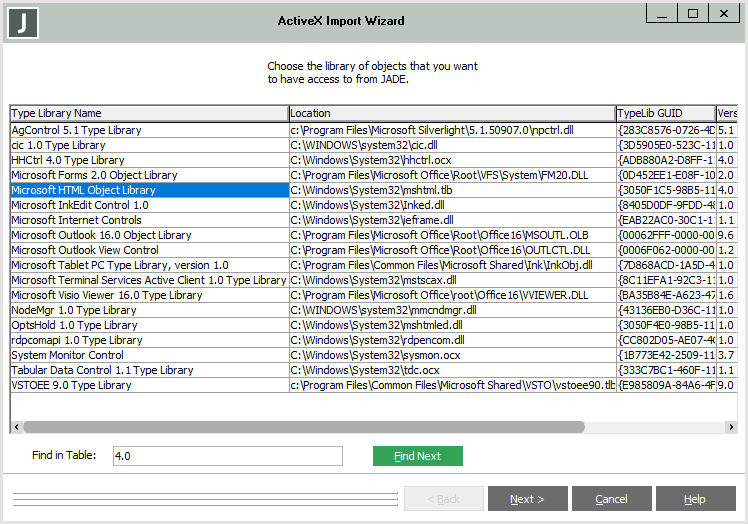Click the horizontal scrollbar thumb

(x=304, y=427)
